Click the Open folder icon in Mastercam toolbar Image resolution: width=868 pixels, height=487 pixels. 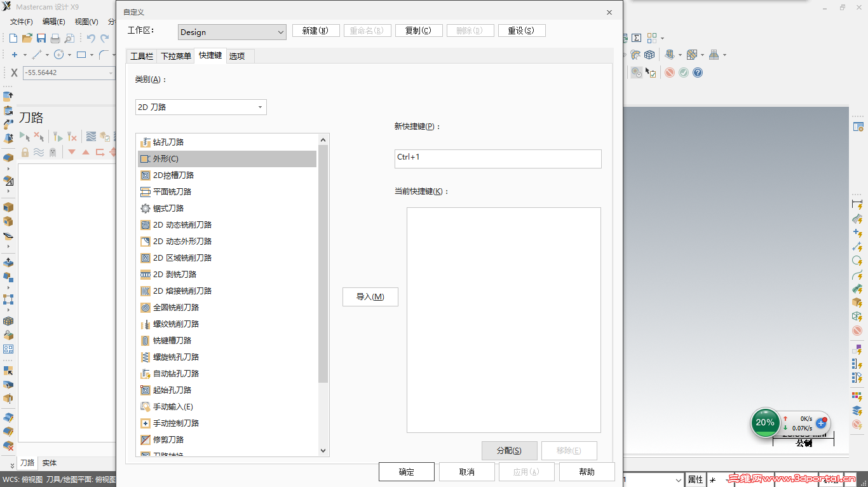27,38
